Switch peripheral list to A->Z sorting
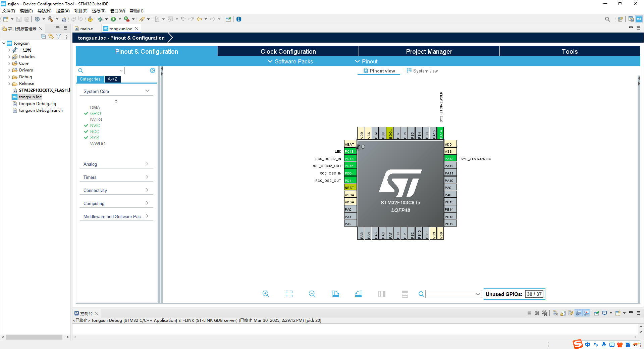This screenshot has height=349, width=644. click(x=112, y=79)
